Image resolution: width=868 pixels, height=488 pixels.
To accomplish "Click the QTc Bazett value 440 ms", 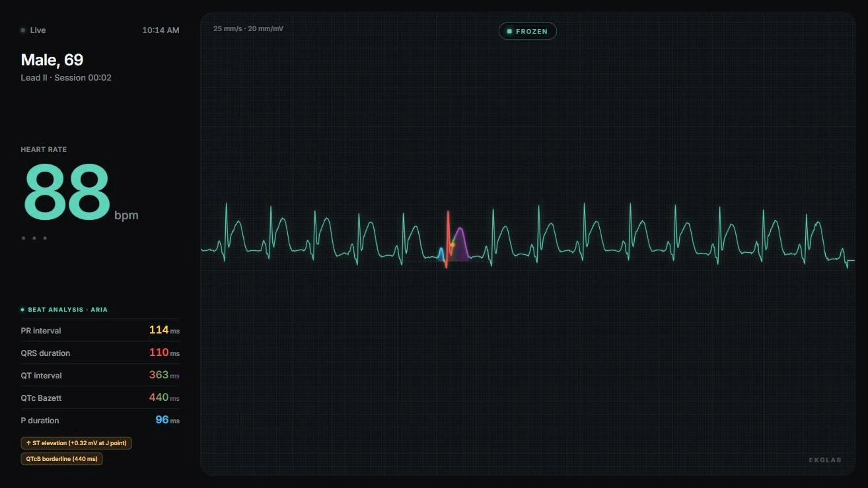I will tap(164, 398).
